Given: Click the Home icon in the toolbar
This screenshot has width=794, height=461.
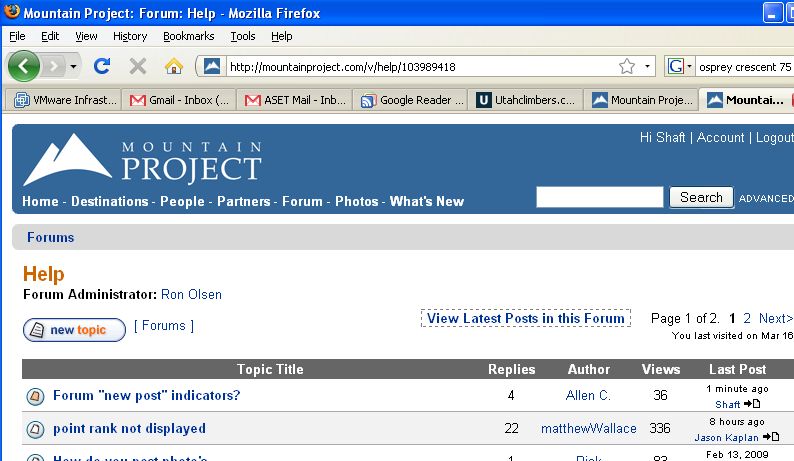Looking at the screenshot, I should point(173,66).
